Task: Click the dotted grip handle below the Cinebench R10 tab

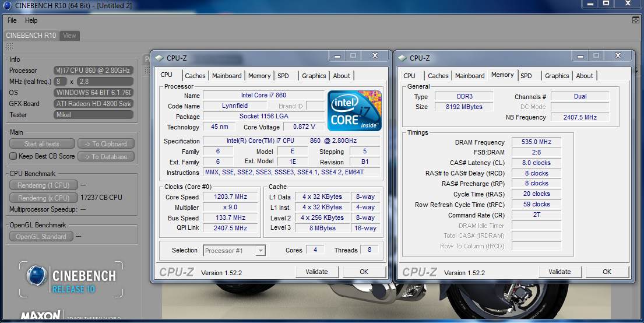Action: (x=9, y=47)
